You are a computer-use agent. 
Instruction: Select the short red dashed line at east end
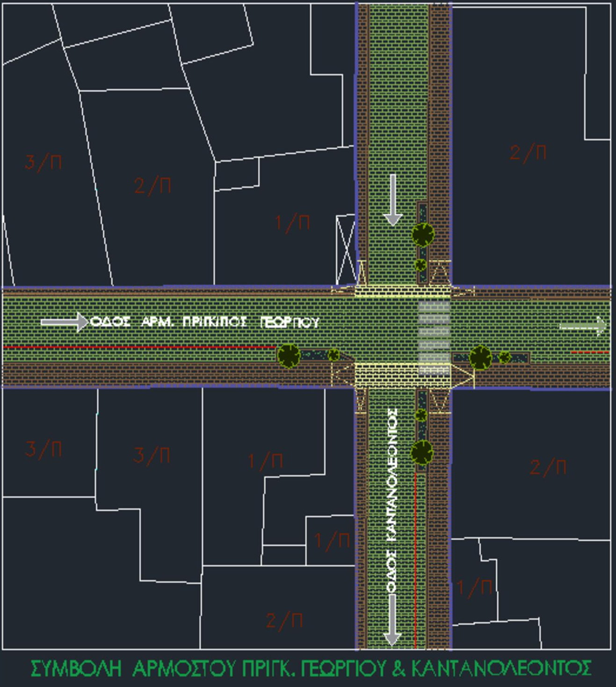coord(590,352)
